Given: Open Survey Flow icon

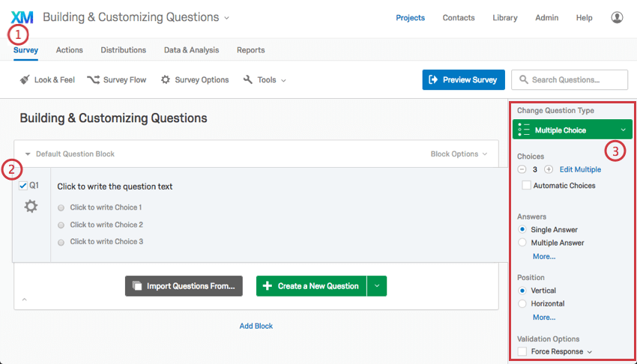Looking at the screenshot, I should point(93,79).
